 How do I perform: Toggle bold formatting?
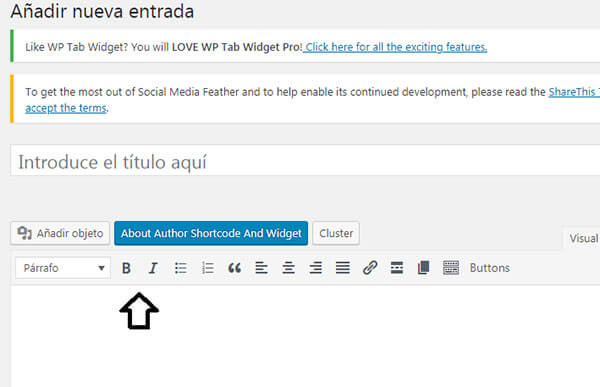(x=126, y=268)
